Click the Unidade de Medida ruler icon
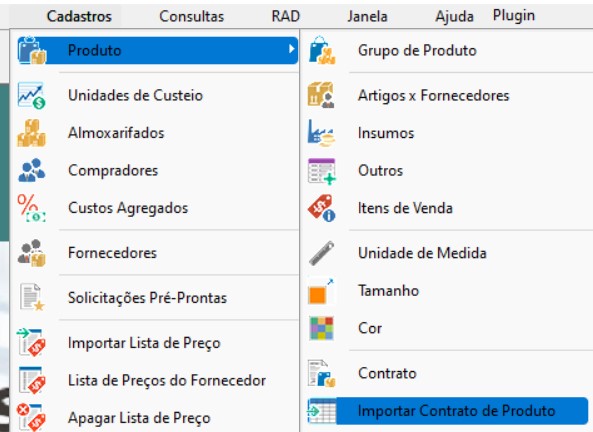 321,253
